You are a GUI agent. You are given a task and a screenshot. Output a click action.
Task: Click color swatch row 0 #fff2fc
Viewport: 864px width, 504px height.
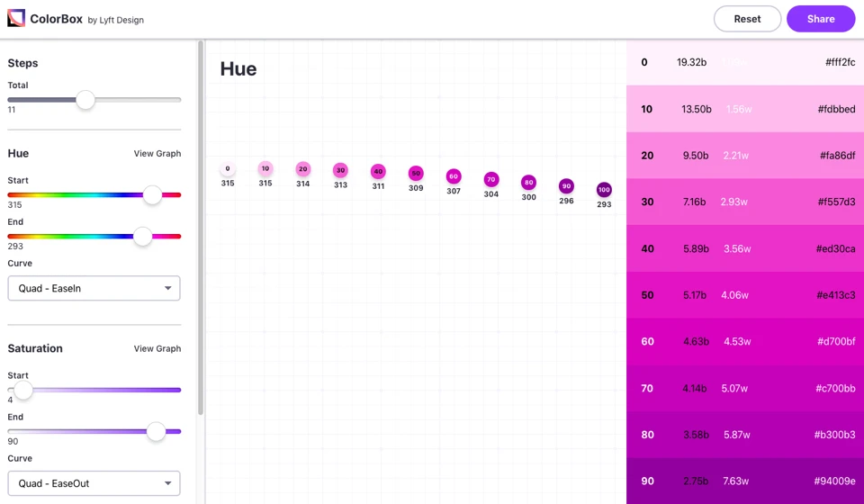(x=745, y=62)
